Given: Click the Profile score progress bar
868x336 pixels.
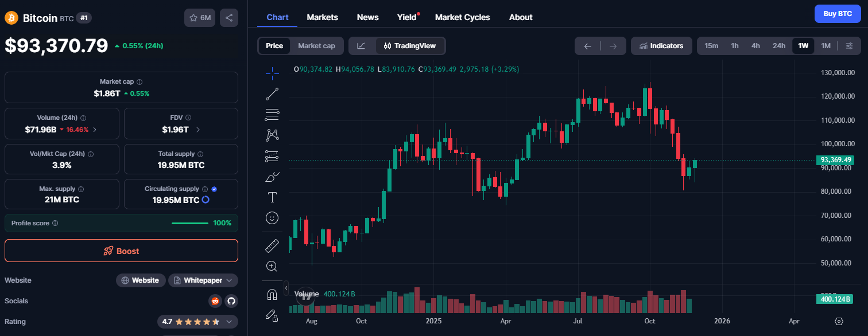Looking at the screenshot, I should [x=190, y=222].
